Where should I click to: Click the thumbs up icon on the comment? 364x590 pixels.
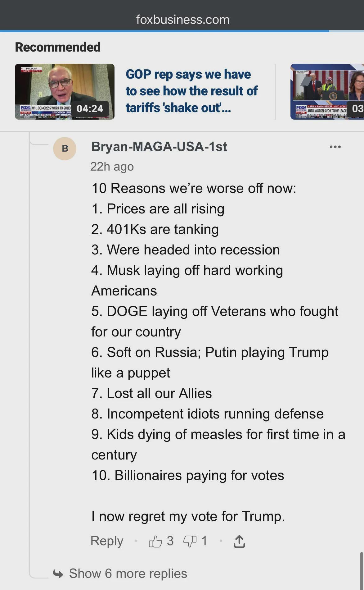(155, 542)
